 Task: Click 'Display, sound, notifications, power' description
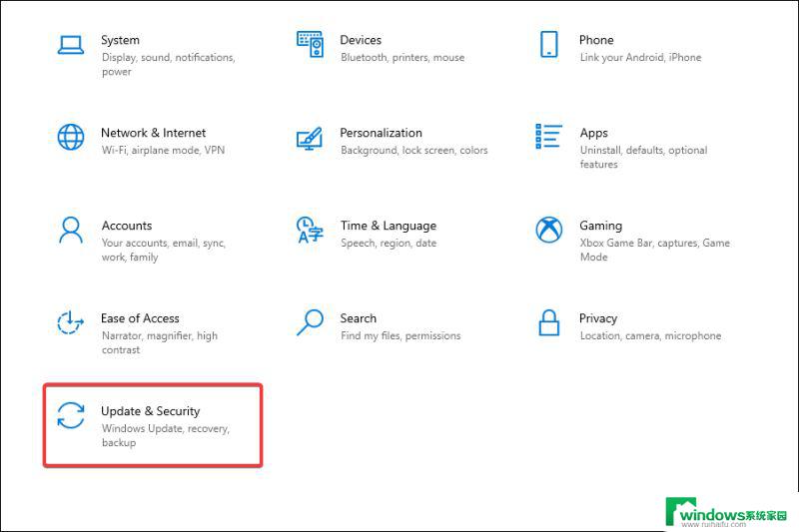[169, 65]
